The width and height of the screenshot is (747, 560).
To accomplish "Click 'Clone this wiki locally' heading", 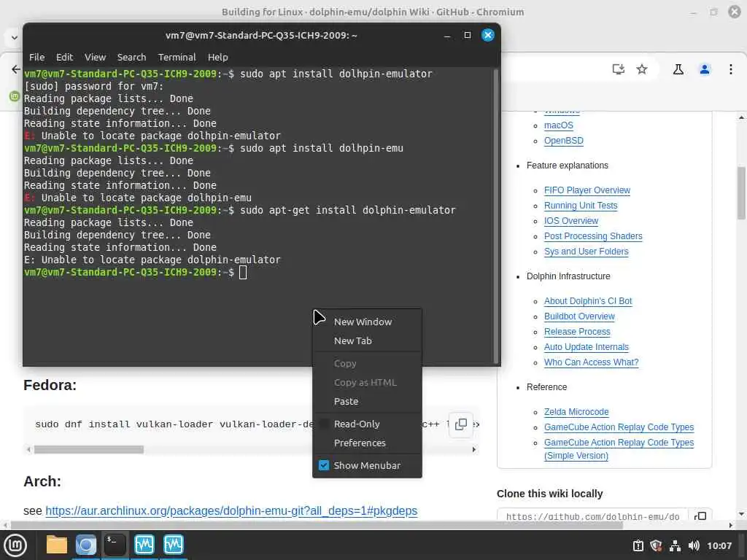I will coord(550,494).
